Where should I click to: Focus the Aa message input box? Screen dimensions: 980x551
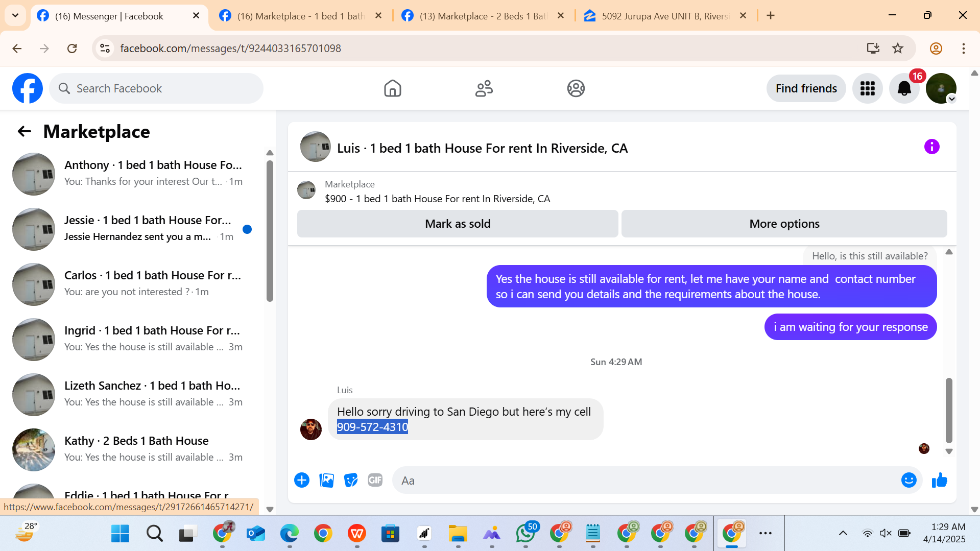click(x=646, y=481)
